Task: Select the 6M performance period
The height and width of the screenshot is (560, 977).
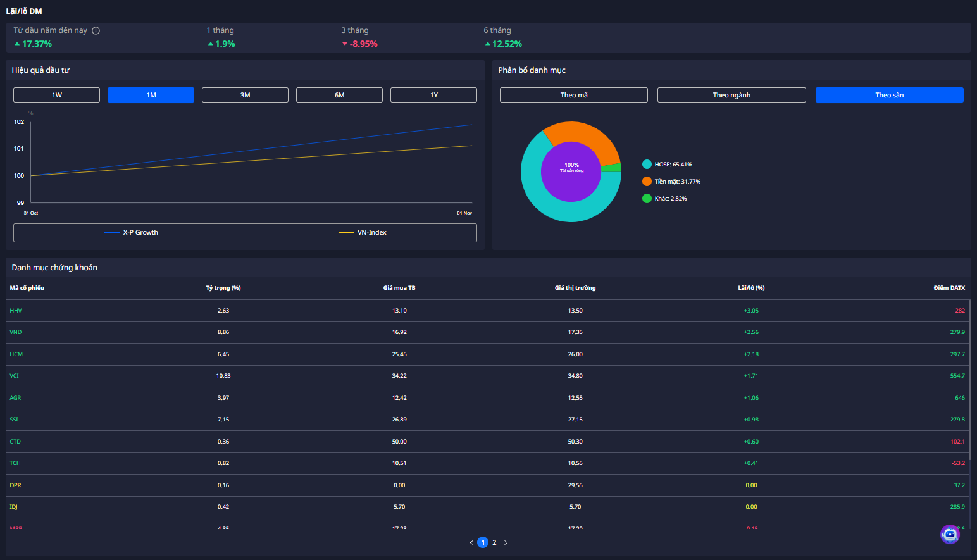Action: (x=339, y=94)
